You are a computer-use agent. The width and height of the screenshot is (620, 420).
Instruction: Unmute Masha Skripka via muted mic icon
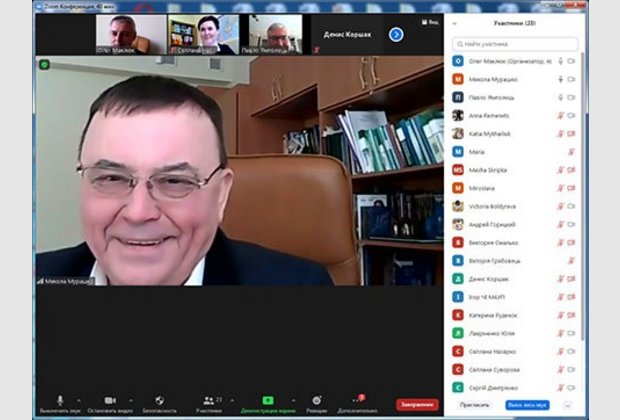pos(560,170)
